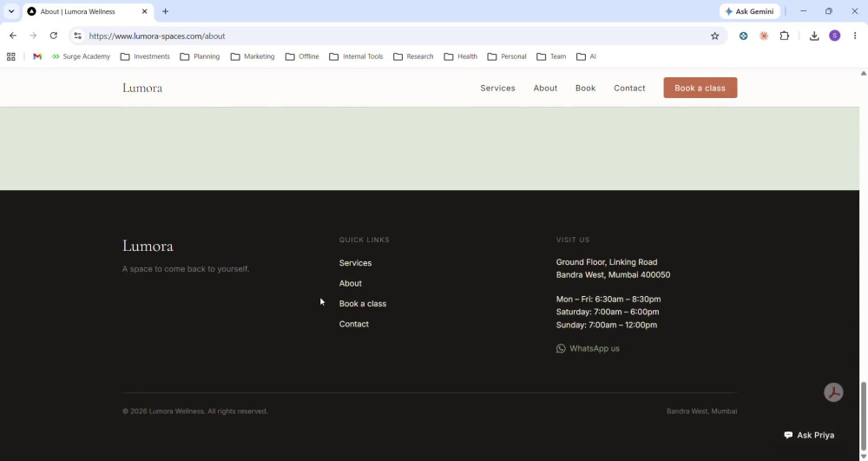This screenshot has height=461, width=868.
Task: Click the 'Ground Floor, Linking Road' address text
Action: [x=607, y=262]
